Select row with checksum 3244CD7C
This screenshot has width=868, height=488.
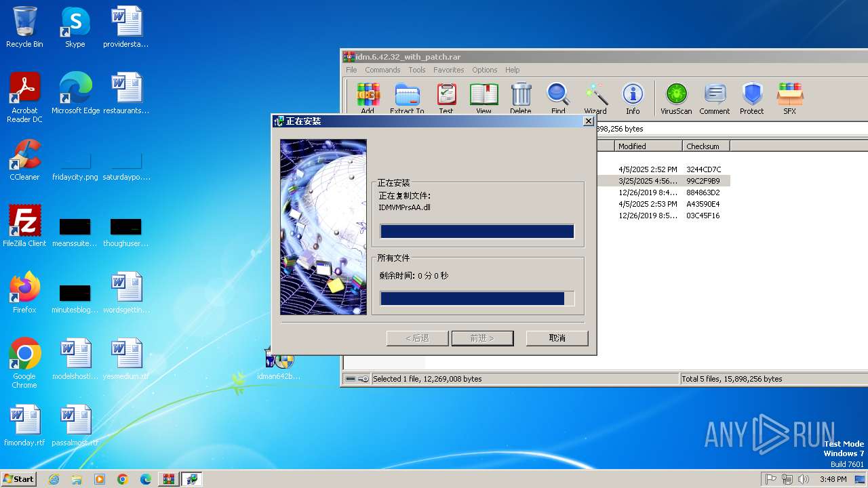tap(663, 169)
